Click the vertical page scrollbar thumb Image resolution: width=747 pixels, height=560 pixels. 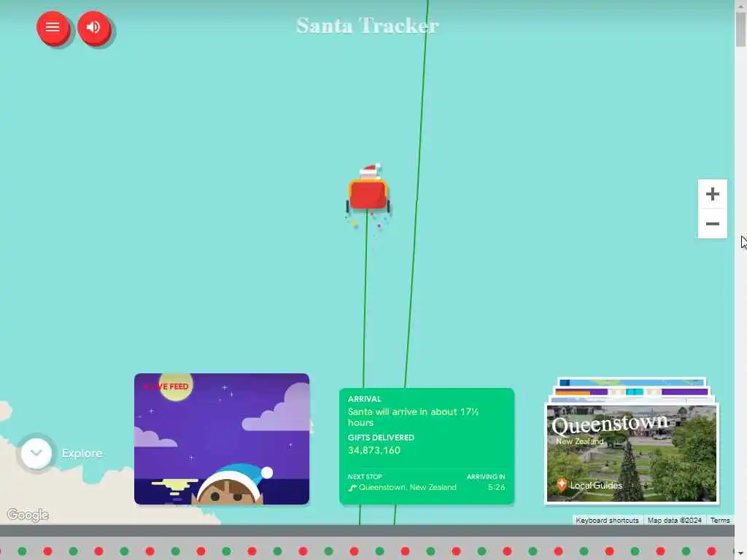tap(740, 28)
